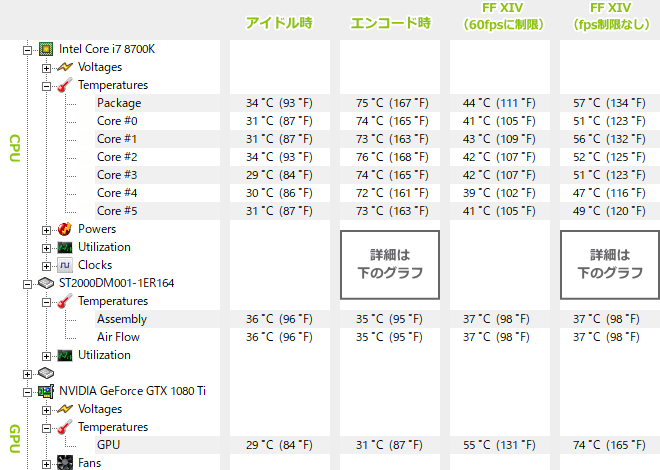The width and height of the screenshot is (660, 470).
Task: Collapse the Intel Core i7 8700K node
Action: pos(27,50)
